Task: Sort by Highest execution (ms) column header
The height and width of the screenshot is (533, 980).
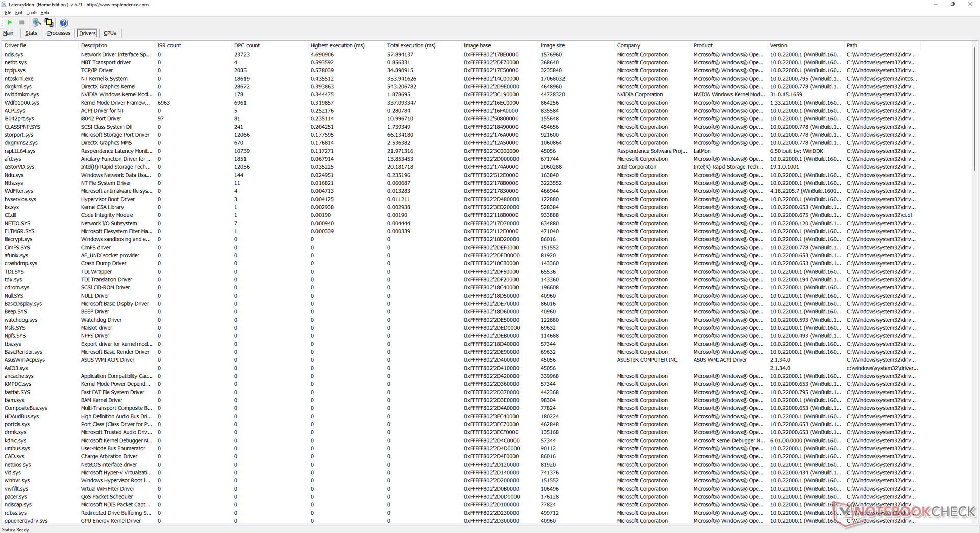Action: pos(347,45)
